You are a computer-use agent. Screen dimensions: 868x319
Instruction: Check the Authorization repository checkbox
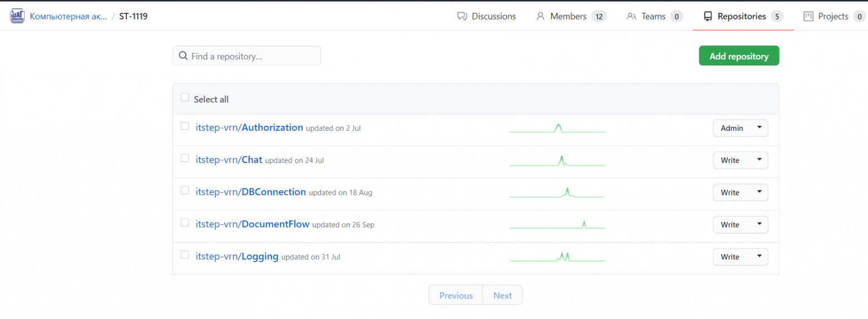coord(185,126)
